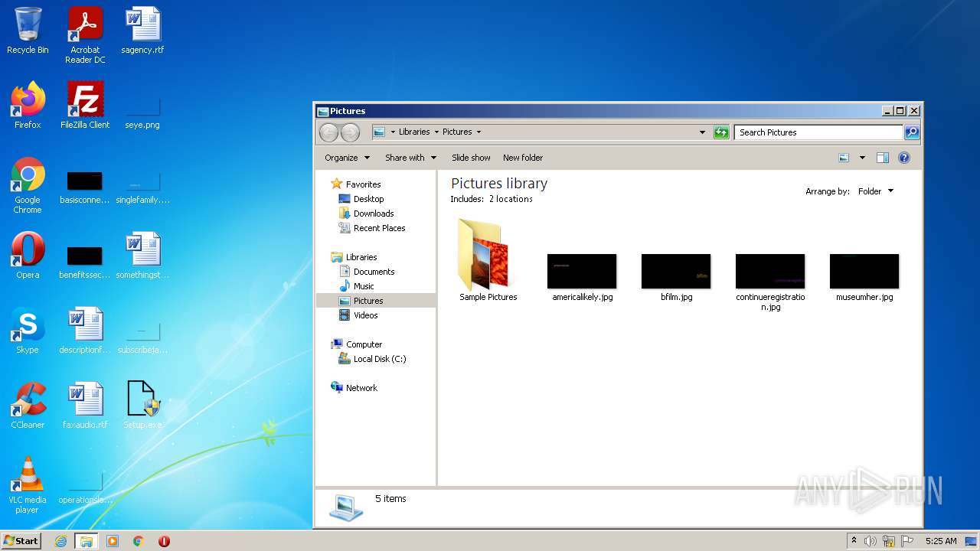Refresh the Pictures folder view

click(x=721, y=132)
